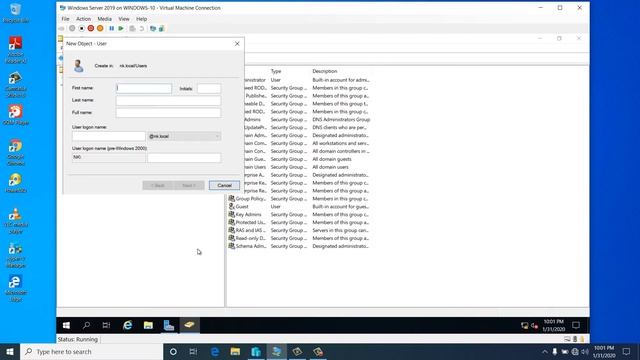The height and width of the screenshot is (360, 640).
Task: Open Microsoft Edge from host taskbar
Action: coord(214,351)
